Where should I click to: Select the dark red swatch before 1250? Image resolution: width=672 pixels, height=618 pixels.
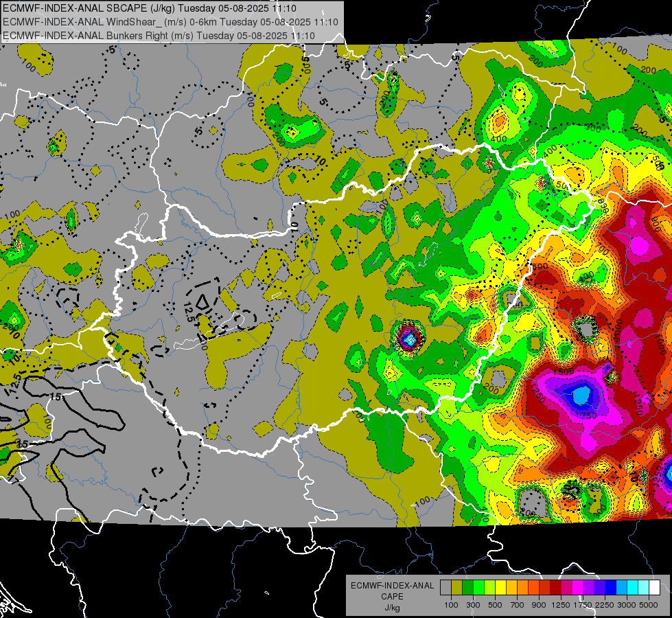click(x=555, y=588)
